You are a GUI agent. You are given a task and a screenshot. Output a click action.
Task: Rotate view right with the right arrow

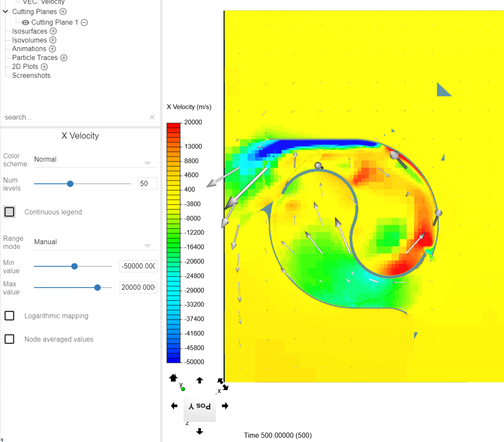(x=225, y=406)
